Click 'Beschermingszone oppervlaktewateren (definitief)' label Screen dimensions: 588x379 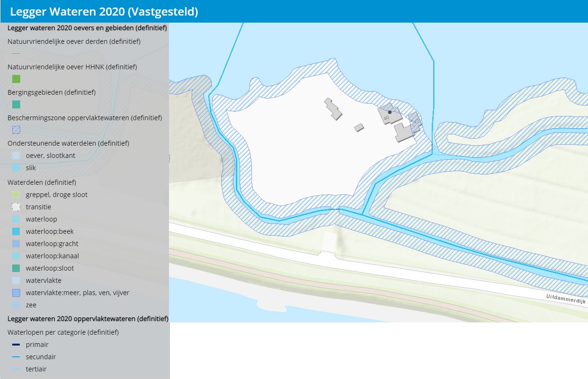tap(85, 118)
